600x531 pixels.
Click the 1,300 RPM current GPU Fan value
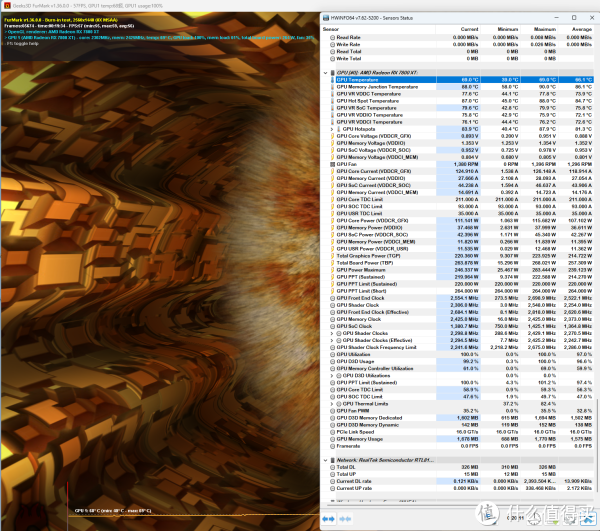(466, 164)
